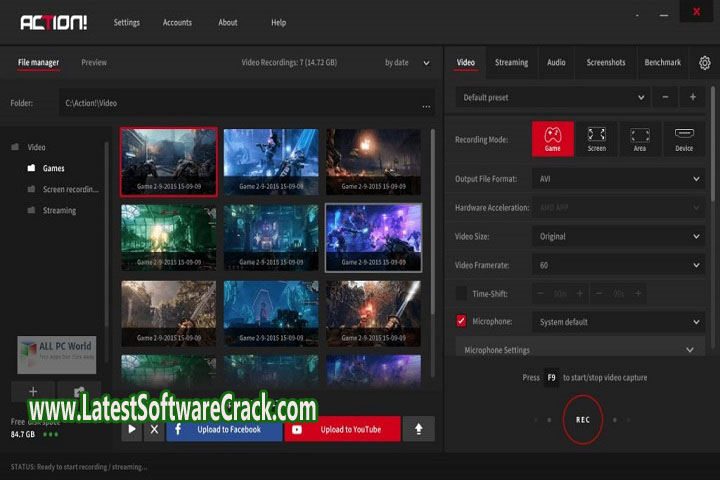Delete selected recording with X icon
The height and width of the screenshot is (480, 720).
pyautogui.click(x=153, y=429)
